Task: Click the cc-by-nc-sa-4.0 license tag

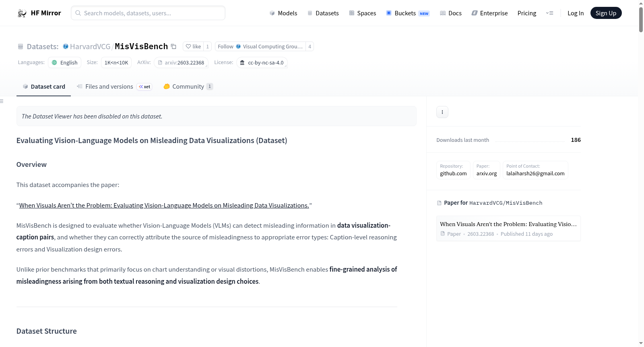Action: pos(262,62)
